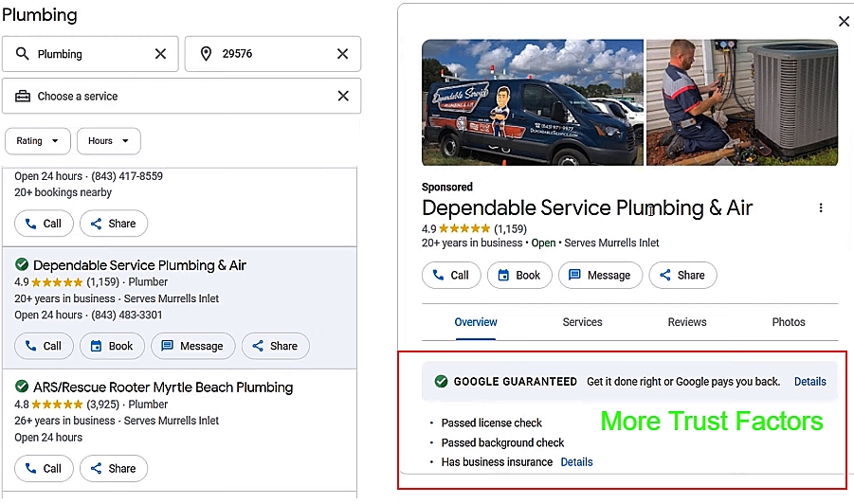Click the Passed background check text
The image size is (854, 504).
(502, 442)
